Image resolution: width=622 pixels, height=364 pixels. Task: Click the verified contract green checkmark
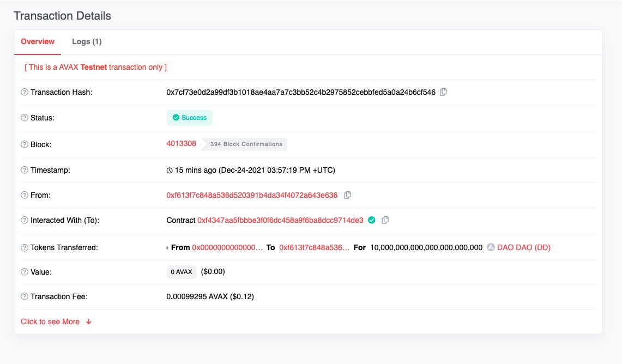tap(372, 220)
